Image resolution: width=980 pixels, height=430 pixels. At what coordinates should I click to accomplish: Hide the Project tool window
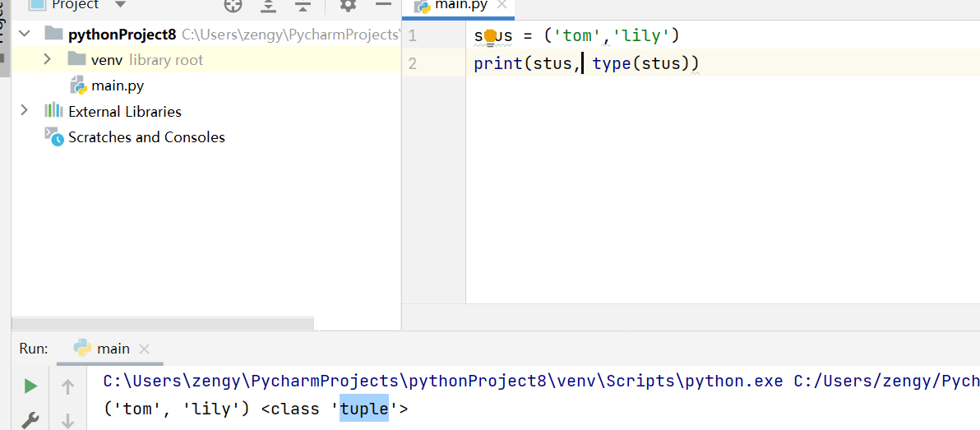383,4
